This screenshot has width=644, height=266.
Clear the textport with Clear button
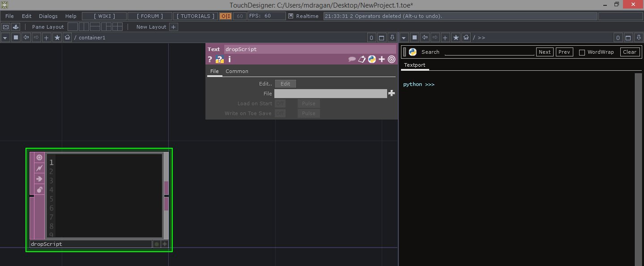coord(629,52)
